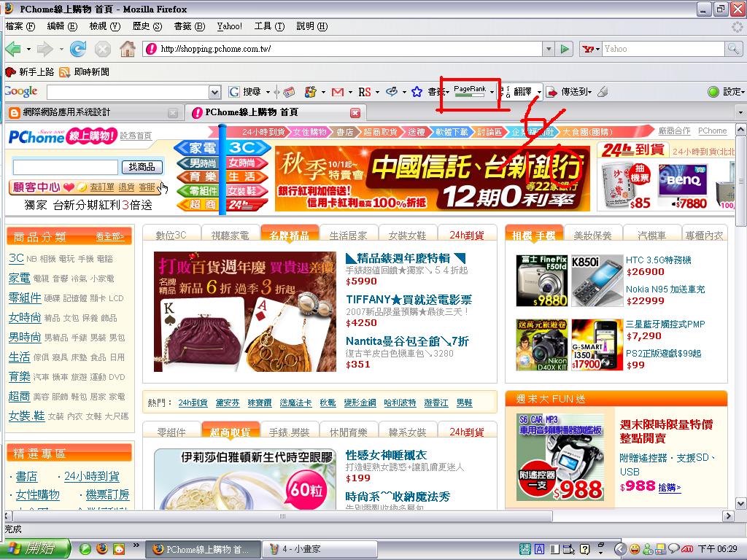747x560 pixels.
Task: Click the TIFFANY★買就送電影票 link
Action: pyautogui.click(x=409, y=300)
